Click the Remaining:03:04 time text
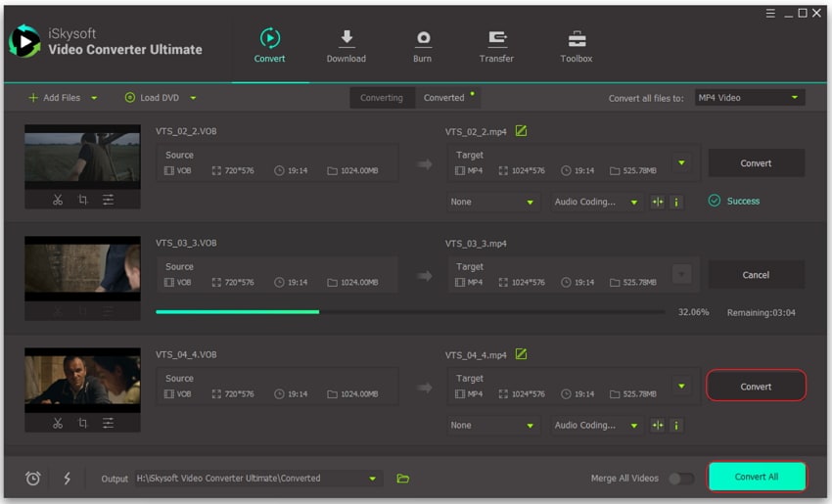This screenshot has width=832, height=504. click(x=761, y=312)
